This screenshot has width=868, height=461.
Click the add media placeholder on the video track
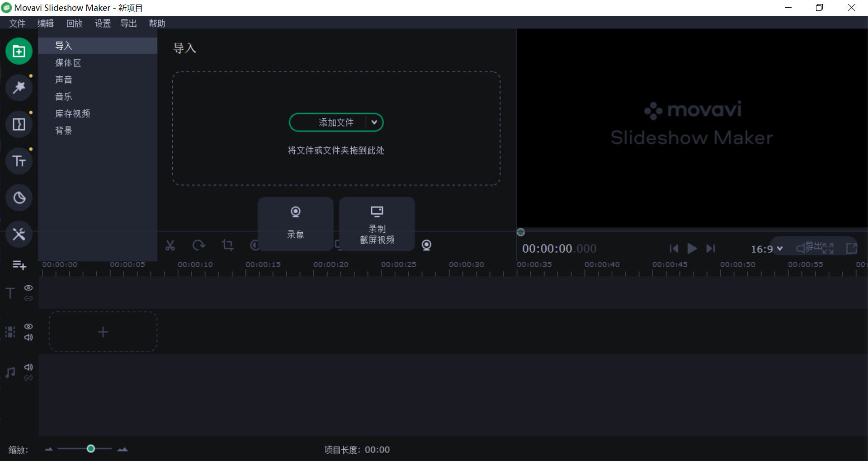pyautogui.click(x=103, y=332)
